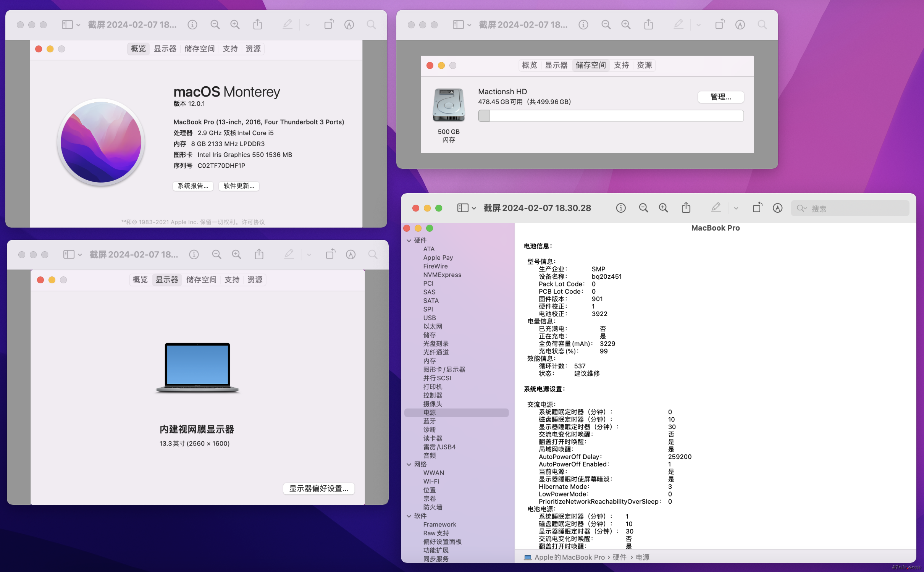Select Apple Pay in the hardware list
The image size is (924, 572).
click(438, 257)
